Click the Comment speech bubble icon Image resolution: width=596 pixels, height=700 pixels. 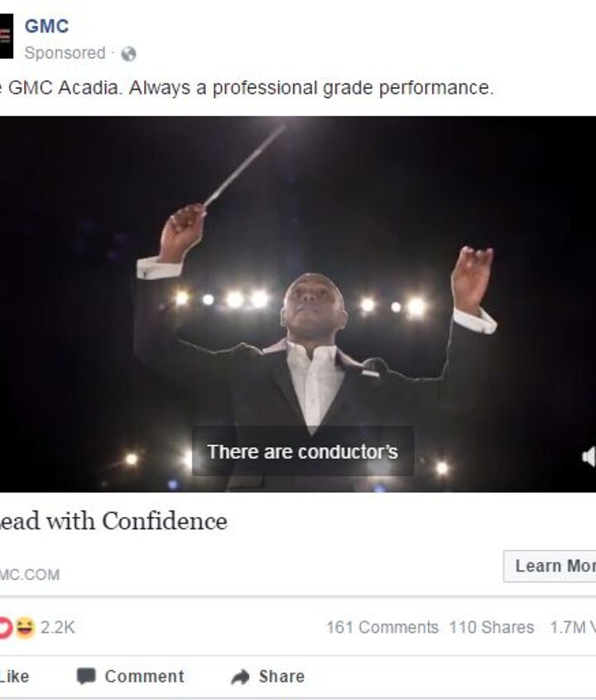(x=85, y=677)
